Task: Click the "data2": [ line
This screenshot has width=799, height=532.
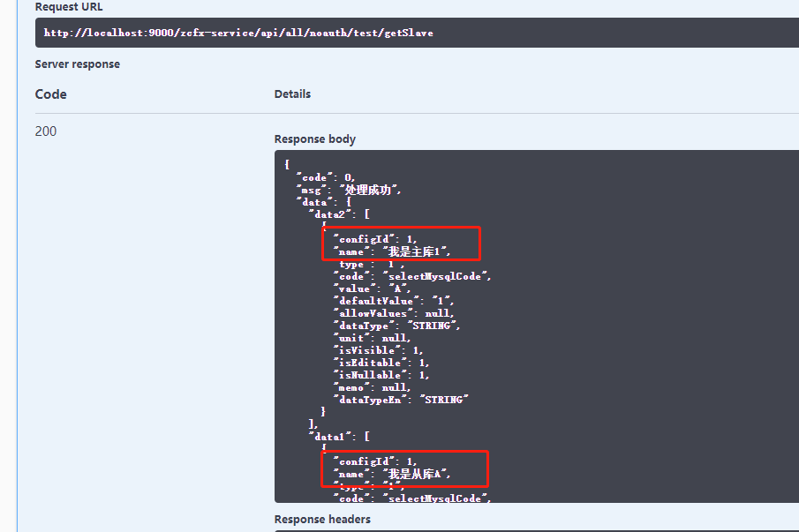Action: coord(339,214)
